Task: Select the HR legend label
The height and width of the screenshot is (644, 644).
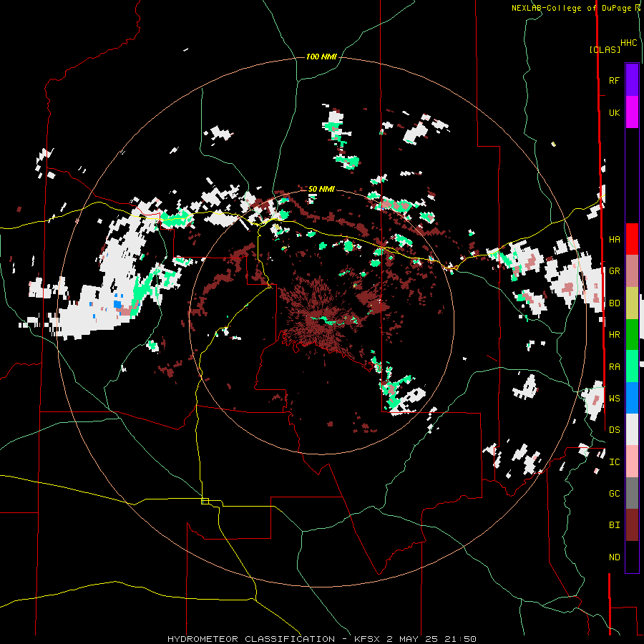Action: point(614,335)
